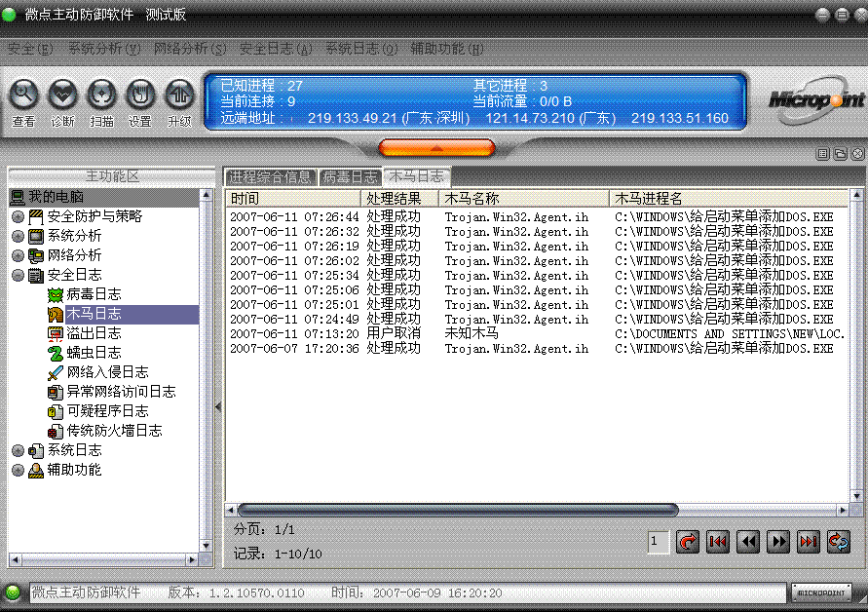868x612 pixels.
Task: Switch to the 进程综合信息 tab
Action: (x=270, y=177)
